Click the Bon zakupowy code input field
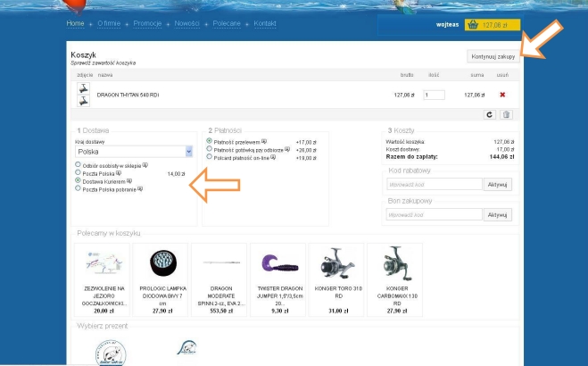This screenshot has height=366, width=588. click(435, 215)
